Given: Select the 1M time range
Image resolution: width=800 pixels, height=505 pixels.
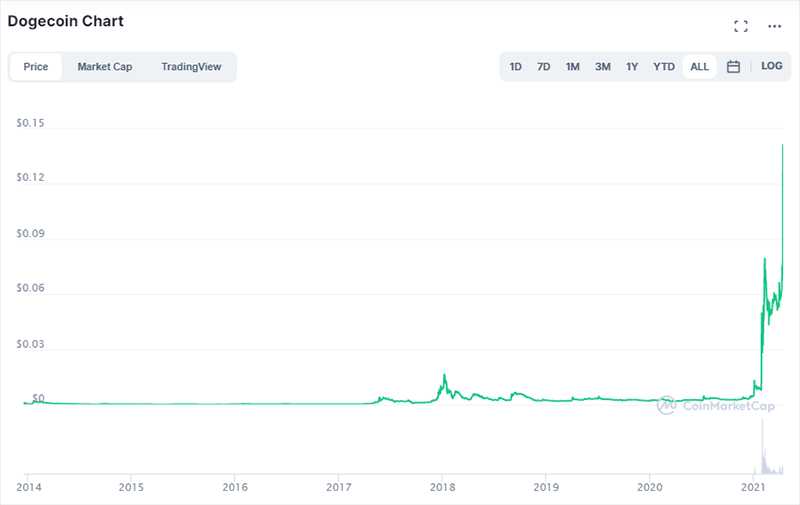Looking at the screenshot, I should pyautogui.click(x=572, y=67).
